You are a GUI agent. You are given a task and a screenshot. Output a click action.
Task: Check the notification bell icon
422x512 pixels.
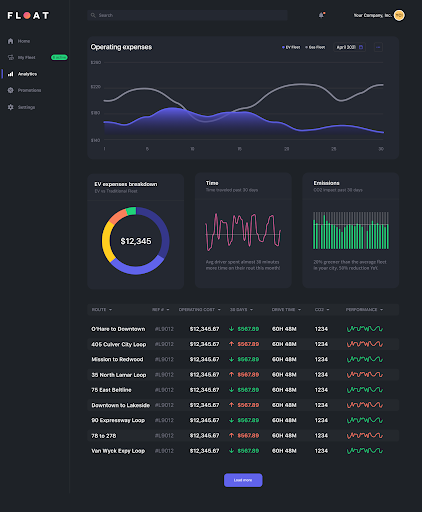[x=321, y=15]
